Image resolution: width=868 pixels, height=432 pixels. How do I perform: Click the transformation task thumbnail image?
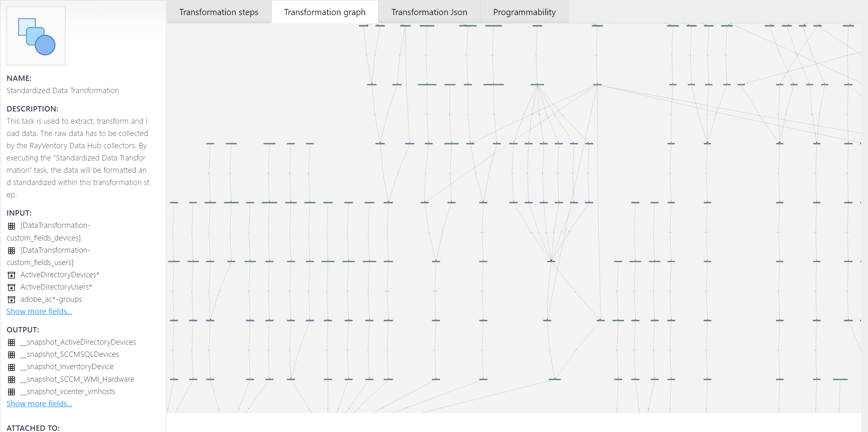pyautogui.click(x=36, y=36)
